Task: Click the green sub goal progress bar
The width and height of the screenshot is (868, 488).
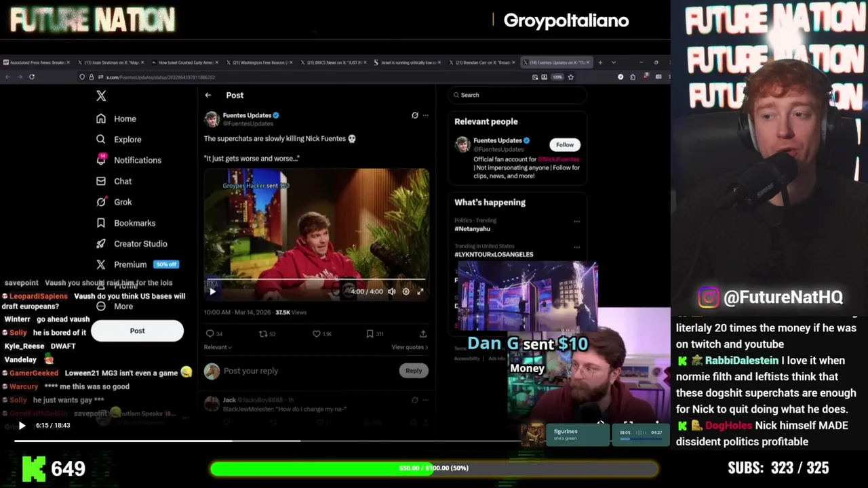Action: [x=434, y=468]
